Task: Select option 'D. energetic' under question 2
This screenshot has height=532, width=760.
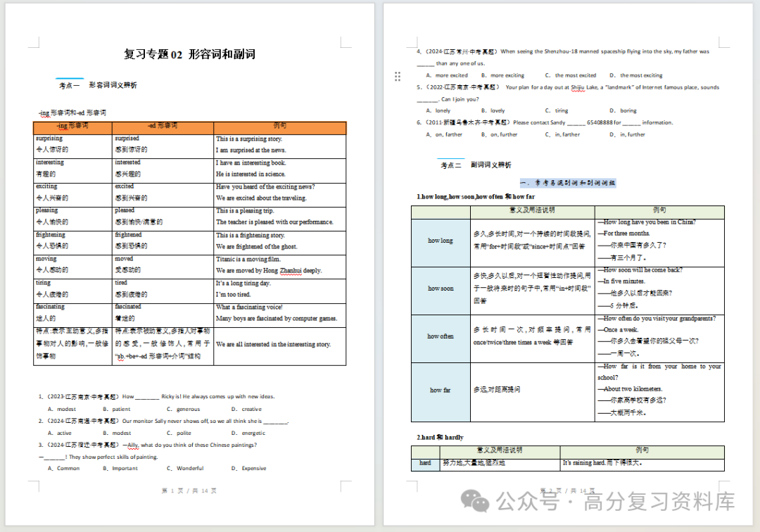Action: (x=248, y=433)
